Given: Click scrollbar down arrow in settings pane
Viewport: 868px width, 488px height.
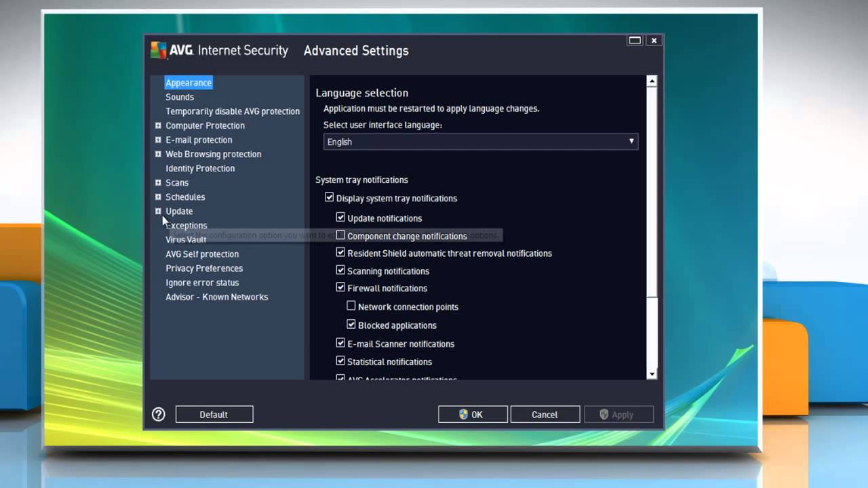Looking at the screenshot, I should pyautogui.click(x=652, y=373).
